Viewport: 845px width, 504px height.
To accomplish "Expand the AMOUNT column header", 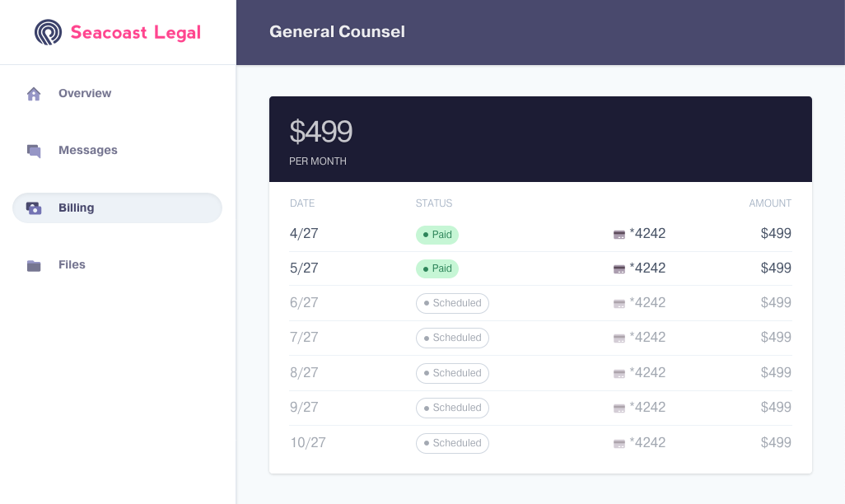I will [x=770, y=203].
